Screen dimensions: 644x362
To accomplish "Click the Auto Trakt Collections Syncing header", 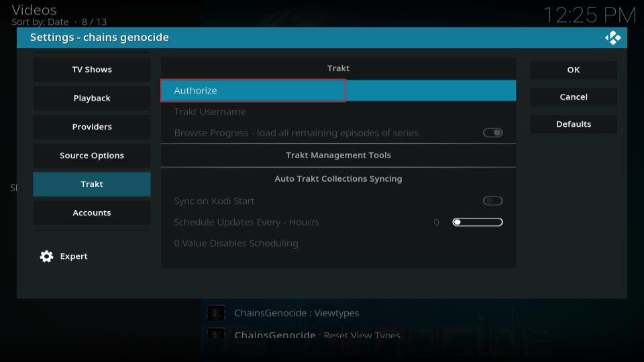I will 338,178.
